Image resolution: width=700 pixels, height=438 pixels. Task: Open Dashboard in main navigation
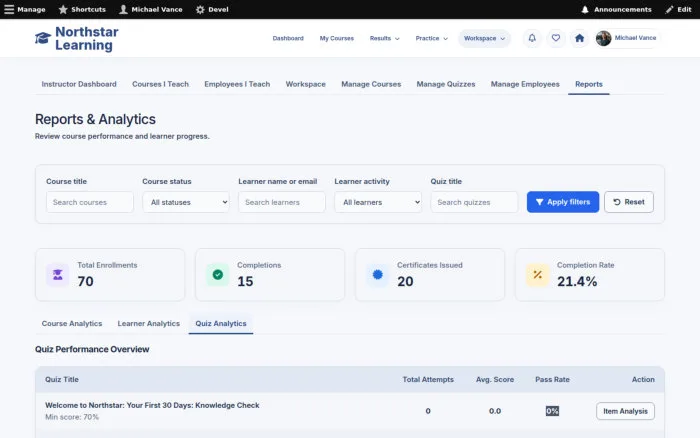[288, 38]
